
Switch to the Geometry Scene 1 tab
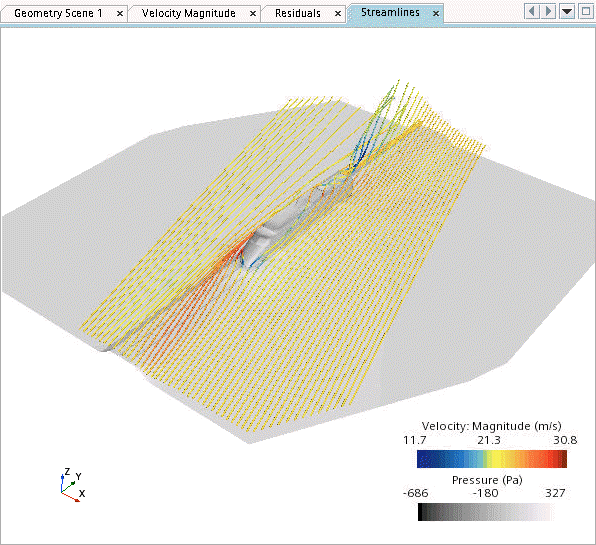58,13
